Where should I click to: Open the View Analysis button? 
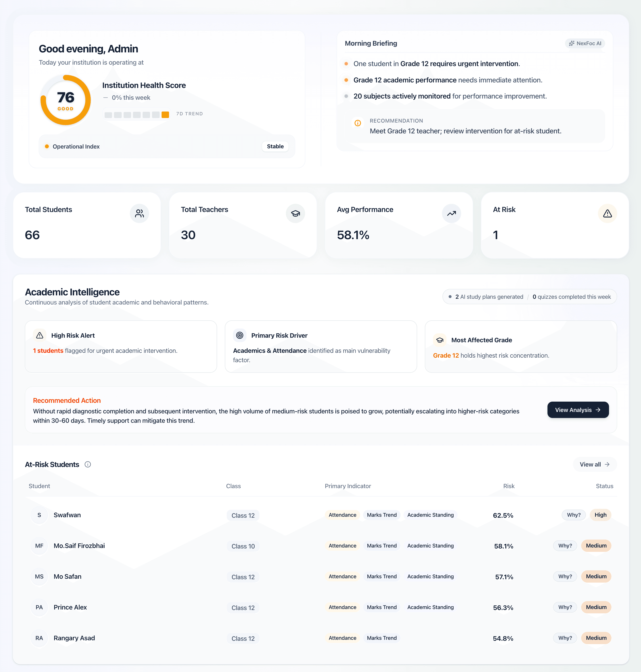coord(578,410)
